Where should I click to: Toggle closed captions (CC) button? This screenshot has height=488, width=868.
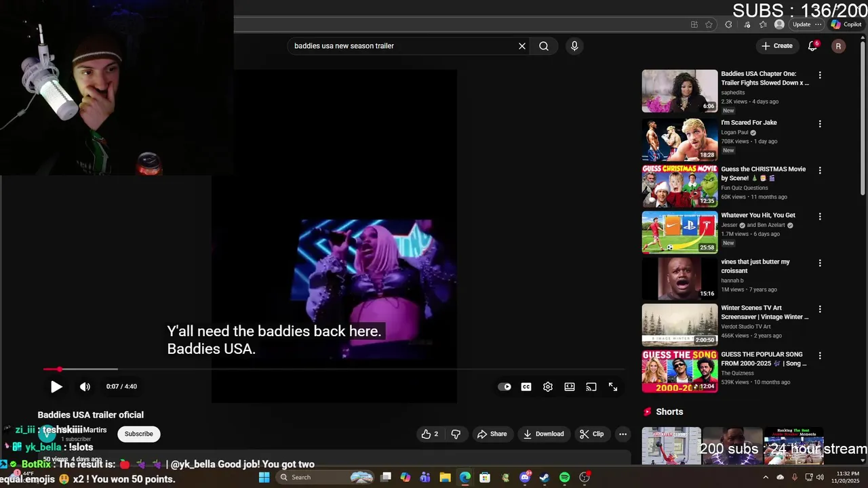(x=526, y=387)
